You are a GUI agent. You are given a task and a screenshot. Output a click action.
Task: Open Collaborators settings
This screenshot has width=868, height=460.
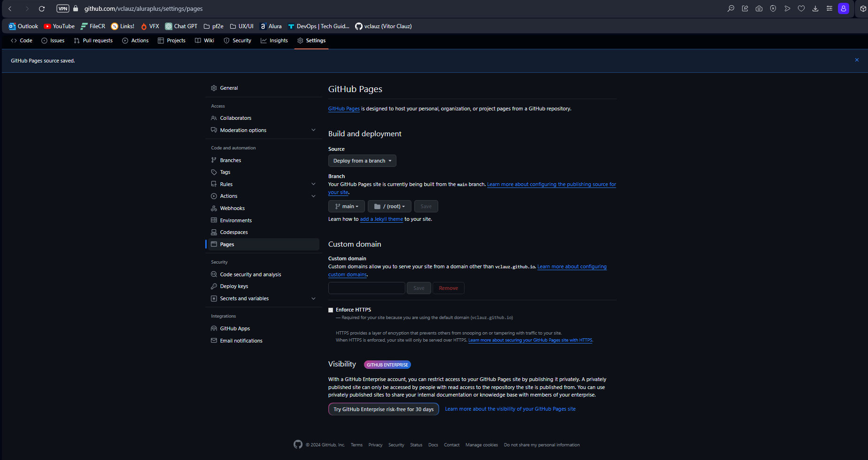tap(263, 118)
